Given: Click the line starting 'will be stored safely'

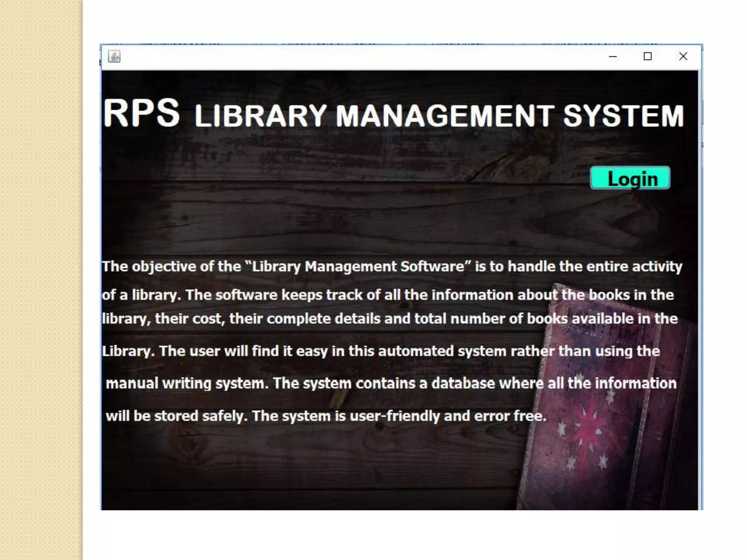Looking at the screenshot, I should (x=326, y=416).
